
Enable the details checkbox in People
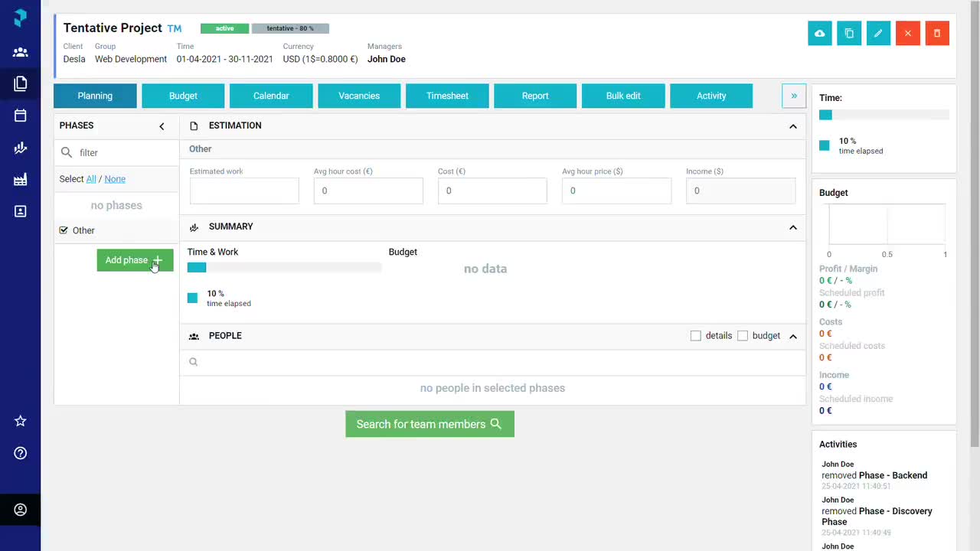coord(696,336)
